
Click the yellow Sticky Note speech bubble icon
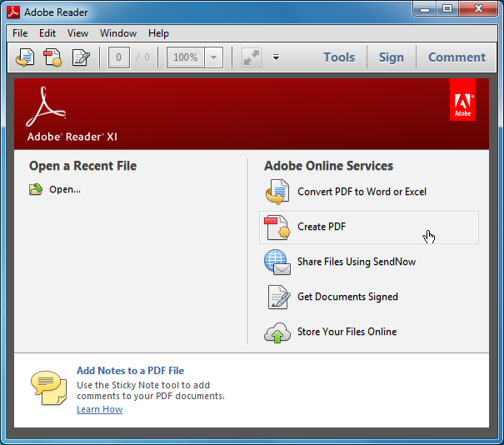[48, 385]
